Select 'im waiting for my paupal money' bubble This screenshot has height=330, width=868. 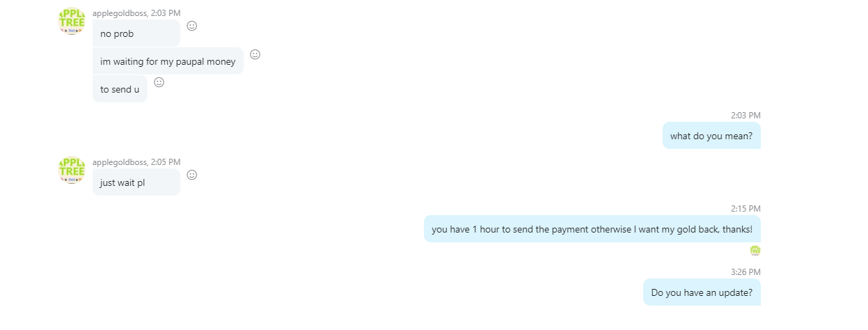pos(168,61)
